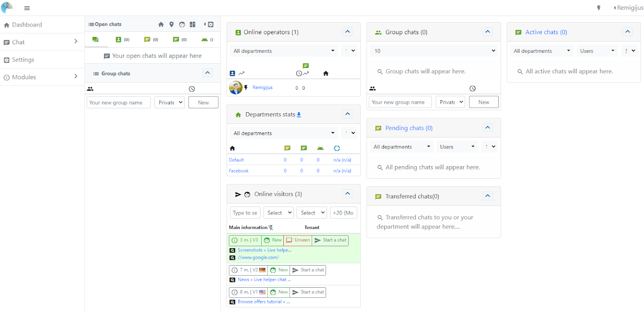Open Browse offers tutorial link
This screenshot has height=311, width=644.
point(264,302)
